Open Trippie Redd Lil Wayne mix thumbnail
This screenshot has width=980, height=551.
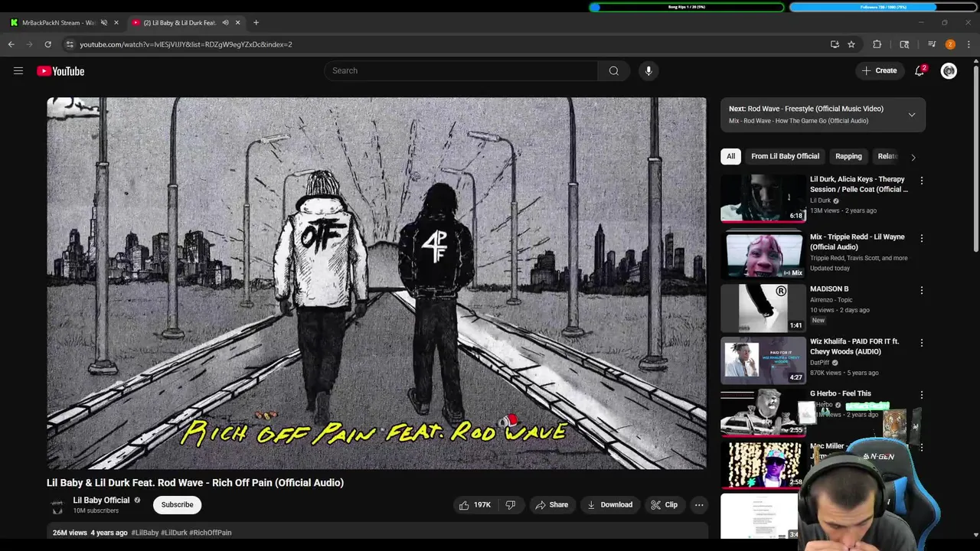tap(763, 255)
